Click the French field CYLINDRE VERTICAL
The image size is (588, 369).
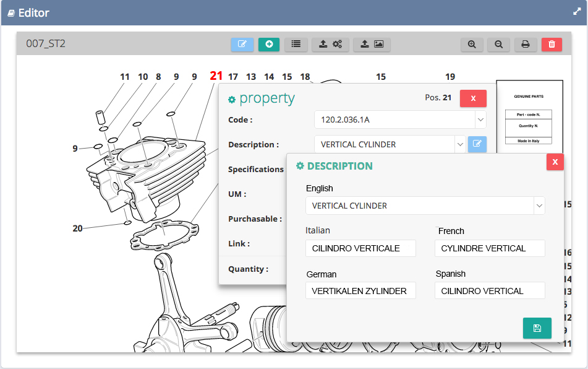click(x=490, y=248)
